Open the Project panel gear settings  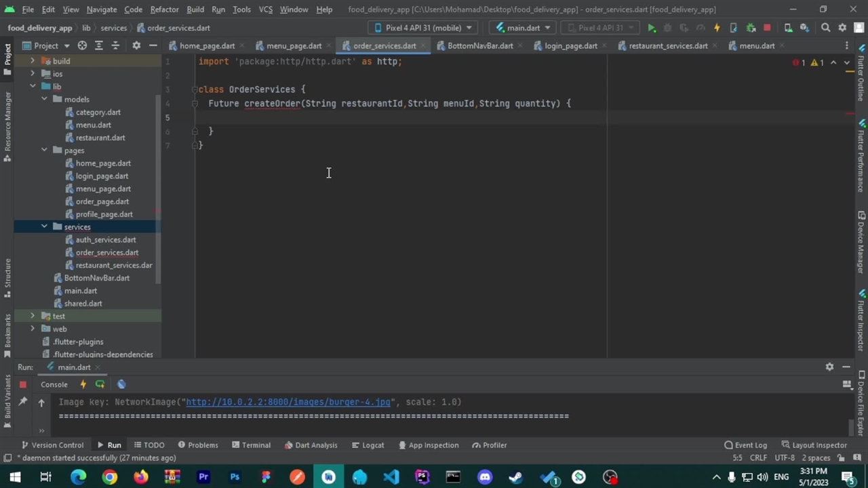point(136,45)
